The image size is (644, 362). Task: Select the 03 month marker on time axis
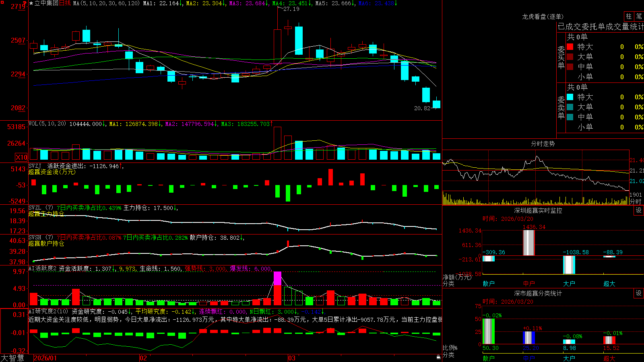[292, 358]
